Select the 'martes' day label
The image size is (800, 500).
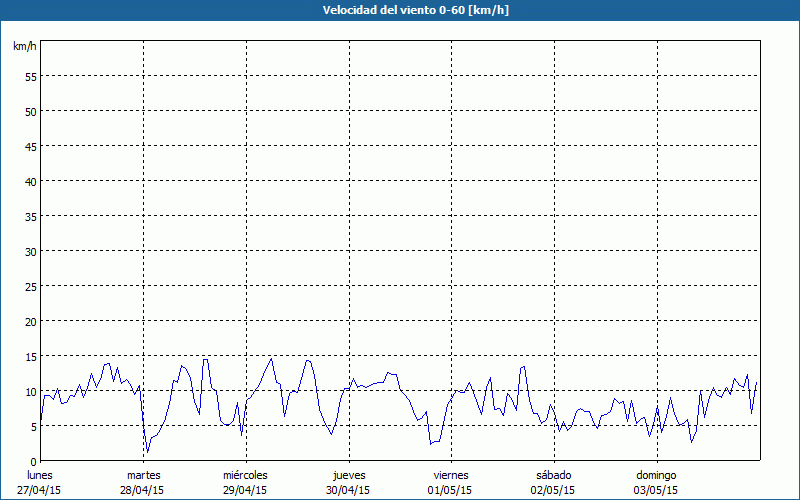143,475
